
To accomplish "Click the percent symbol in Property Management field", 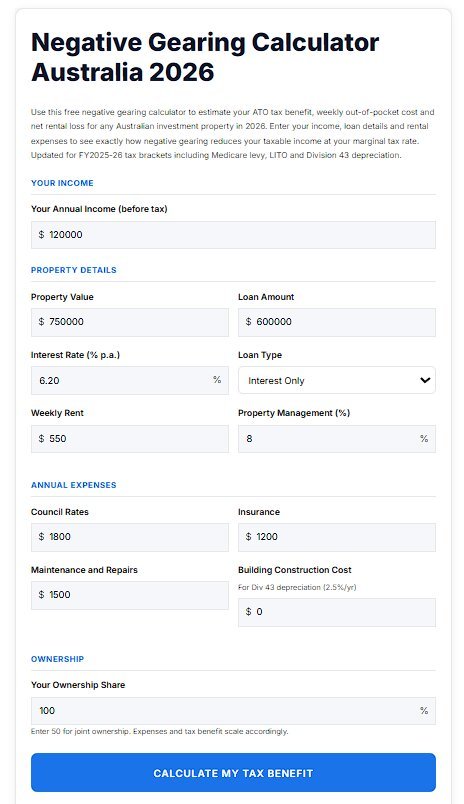I will click(x=424, y=439).
